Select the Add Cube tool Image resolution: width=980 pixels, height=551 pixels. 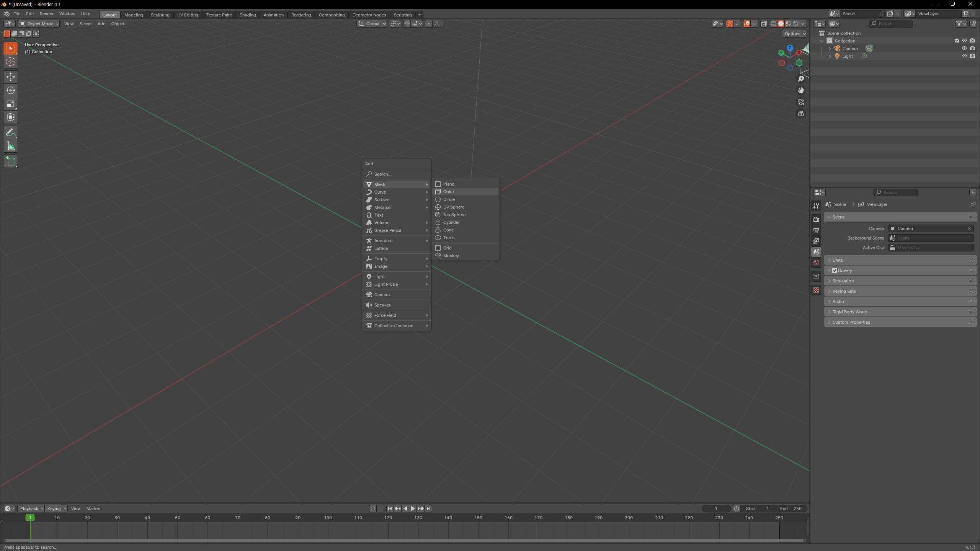point(11,161)
